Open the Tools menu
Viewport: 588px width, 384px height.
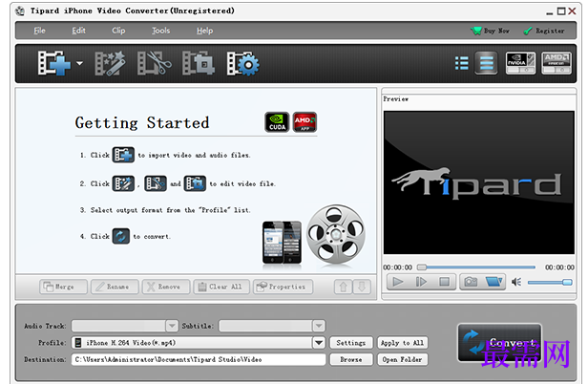pyautogui.click(x=161, y=31)
